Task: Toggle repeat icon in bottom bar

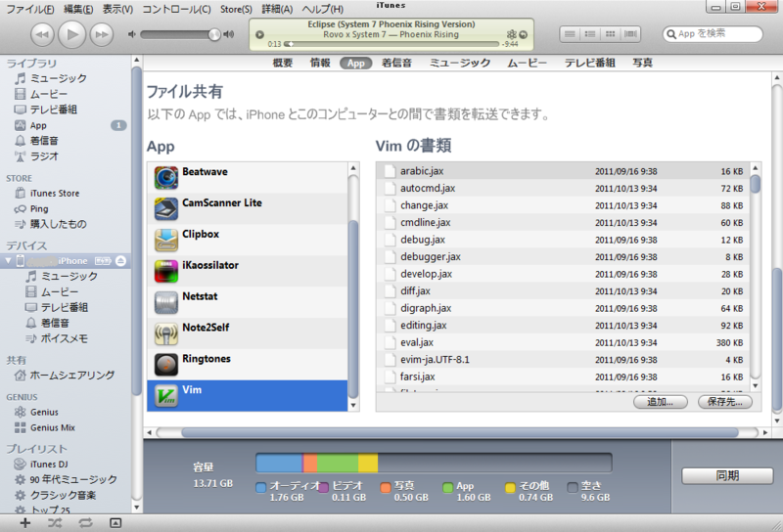Action: [x=85, y=523]
